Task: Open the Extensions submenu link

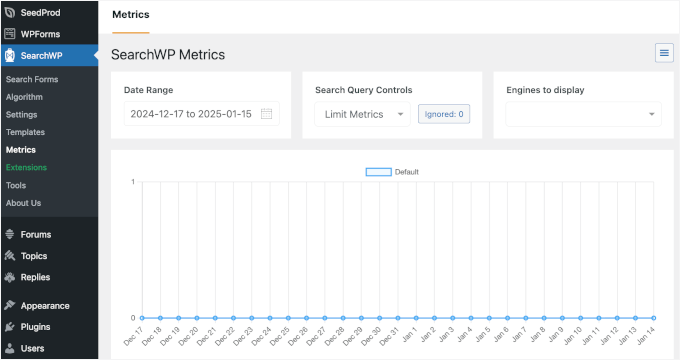Action: point(26,167)
